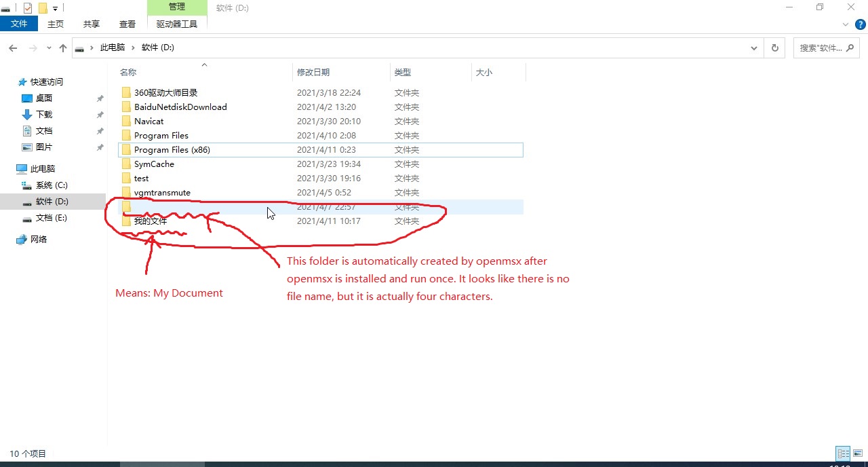Screen dimensions: 868x467
Task: Select 此电脑 in the navigation pane
Action: click(42, 168)
